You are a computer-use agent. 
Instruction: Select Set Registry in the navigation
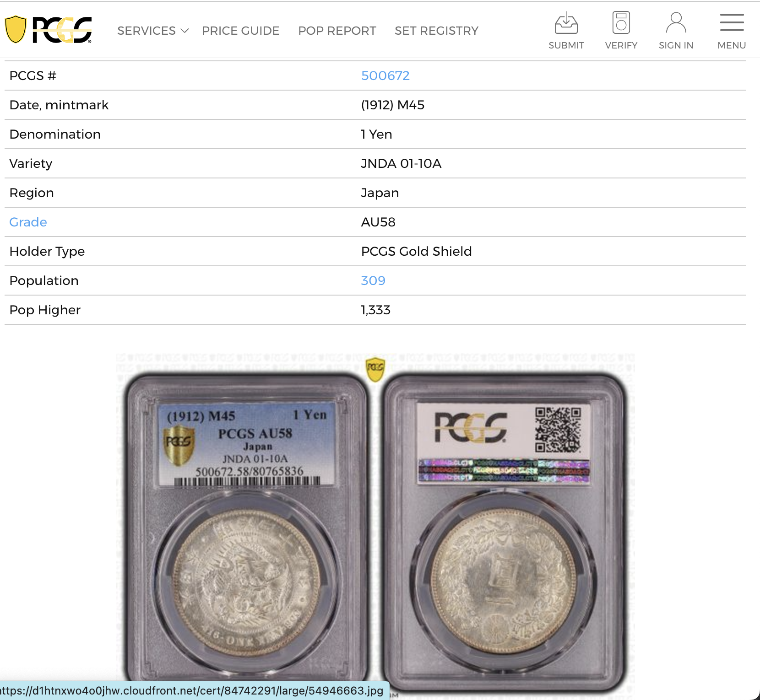tap(436, 31)
